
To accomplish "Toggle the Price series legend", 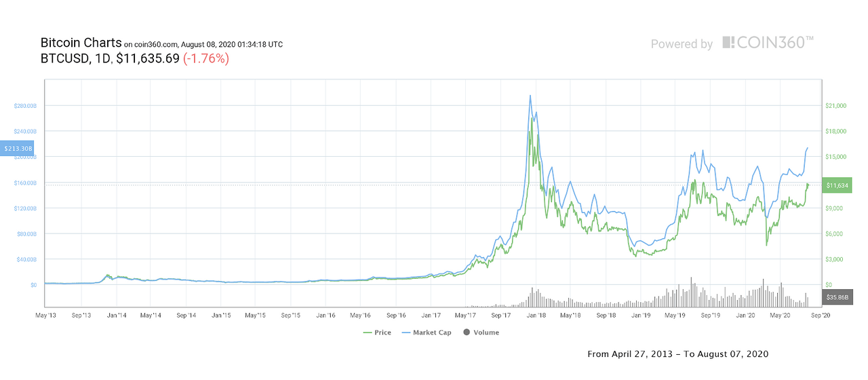I will point(378,332).
